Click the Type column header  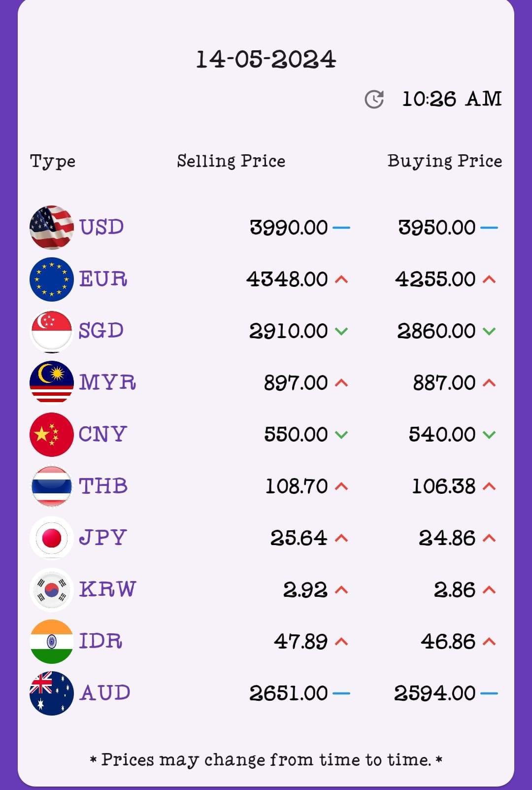pos(53,161)
